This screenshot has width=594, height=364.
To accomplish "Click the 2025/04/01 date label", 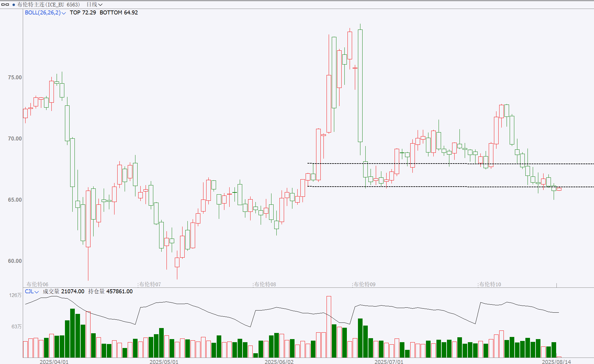I will pyautogui.click(x=54, y=362).
